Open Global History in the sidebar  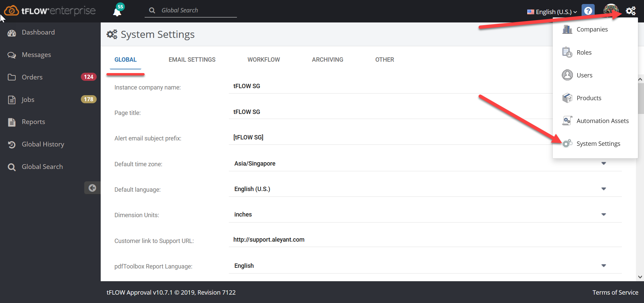pos(43,144)
